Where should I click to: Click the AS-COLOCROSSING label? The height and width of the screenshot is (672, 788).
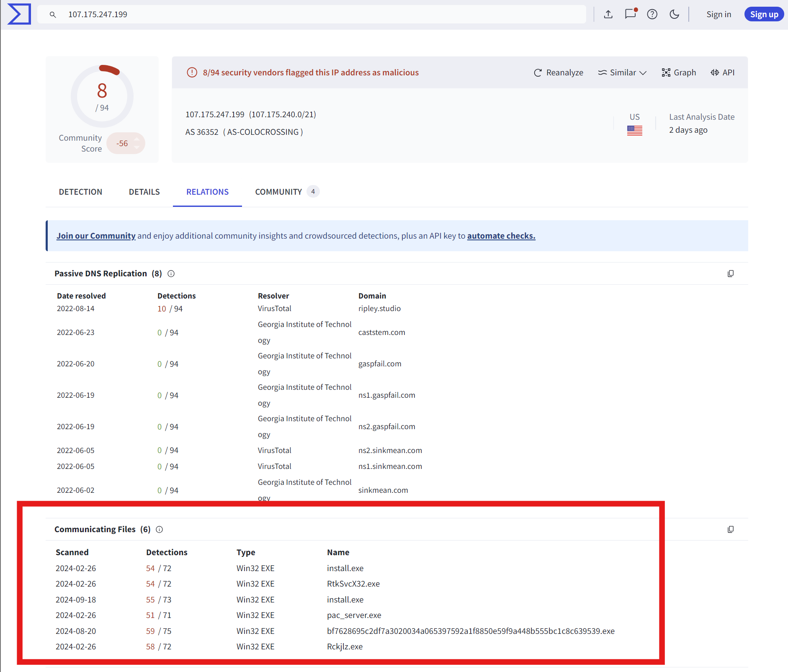(x=263, y=132)
